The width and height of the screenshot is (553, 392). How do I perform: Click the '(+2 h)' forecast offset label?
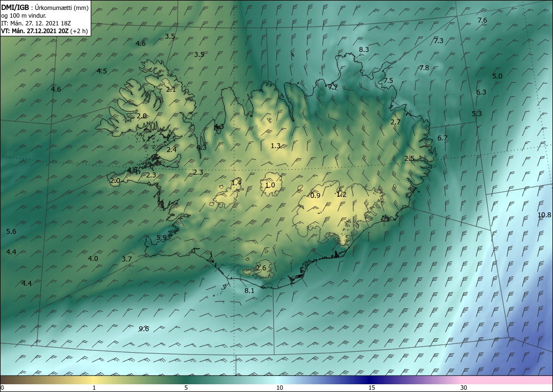coord(79,31)
